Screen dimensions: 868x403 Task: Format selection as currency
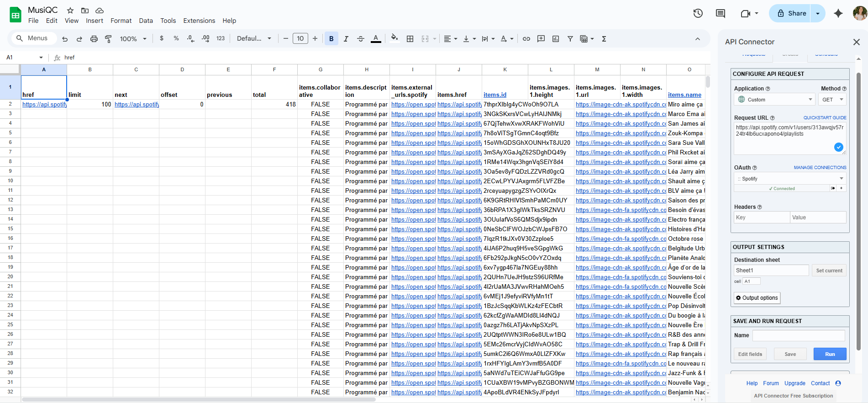coord(162,38)
